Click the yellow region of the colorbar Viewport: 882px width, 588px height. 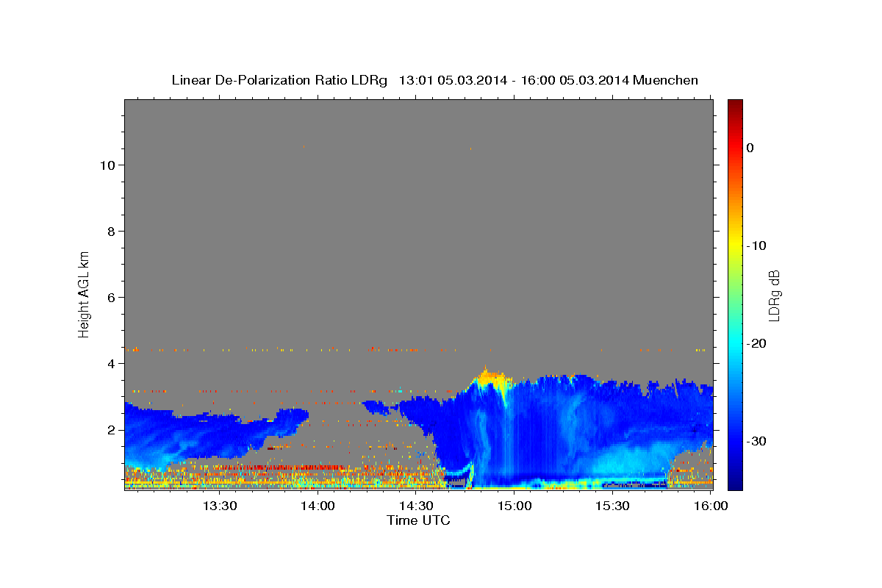[x=735, y=243]
